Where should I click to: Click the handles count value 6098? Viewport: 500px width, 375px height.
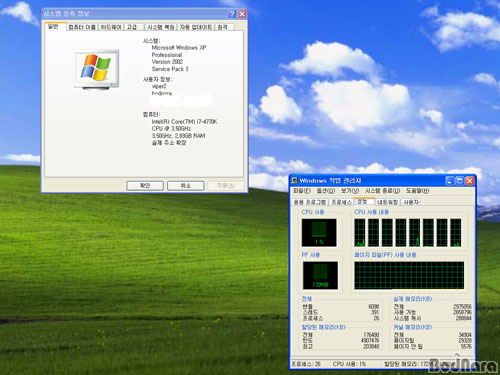tap(374, 306)
